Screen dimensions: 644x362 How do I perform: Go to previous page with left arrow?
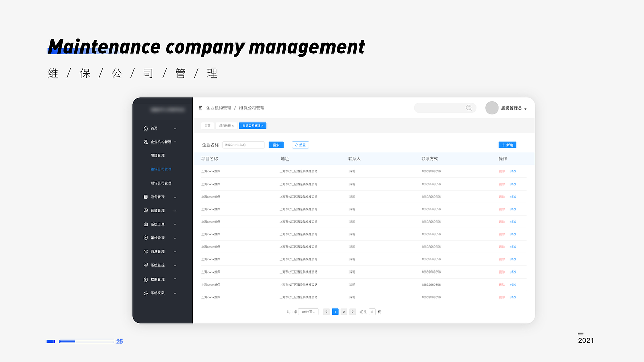pyautogui.click(x=326, y=312)
